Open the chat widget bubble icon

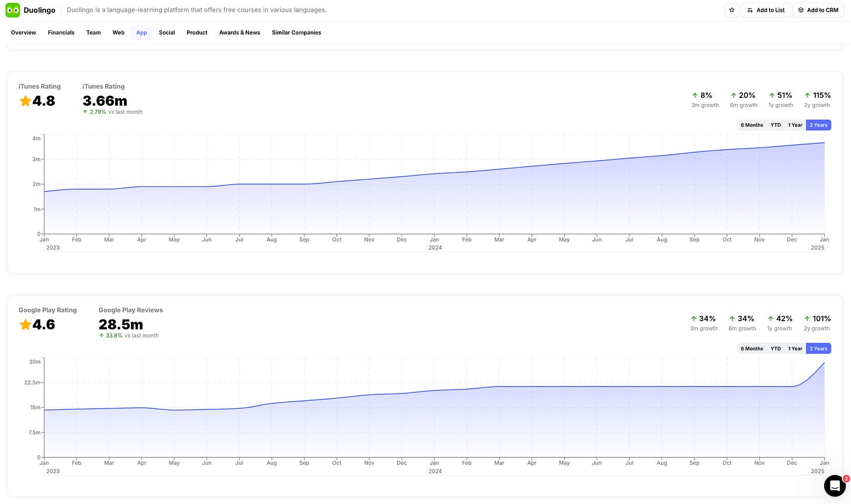coord(835,485)
